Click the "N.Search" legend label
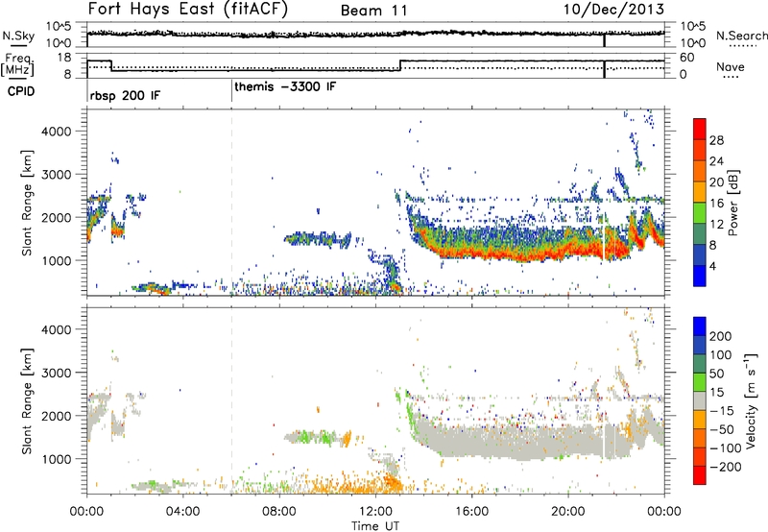The image size is (768, 532). pyautogui.click(x=741, y=36)
